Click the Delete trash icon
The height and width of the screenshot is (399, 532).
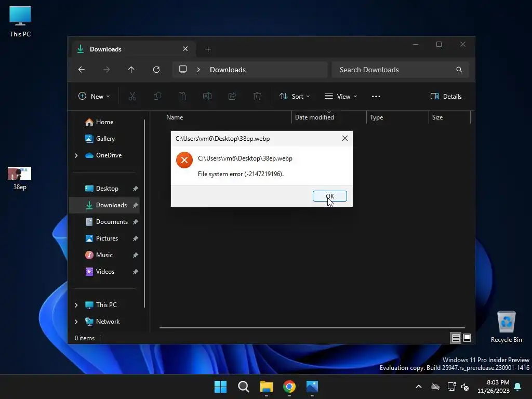pos(257,96)
